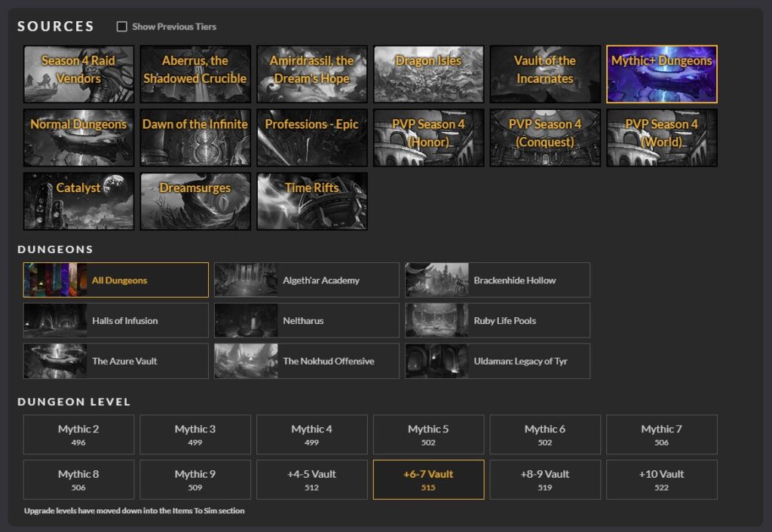The image size is (772, 532).
Task: Choose the Ruby Life Pools dungeon
Action: 498,320
